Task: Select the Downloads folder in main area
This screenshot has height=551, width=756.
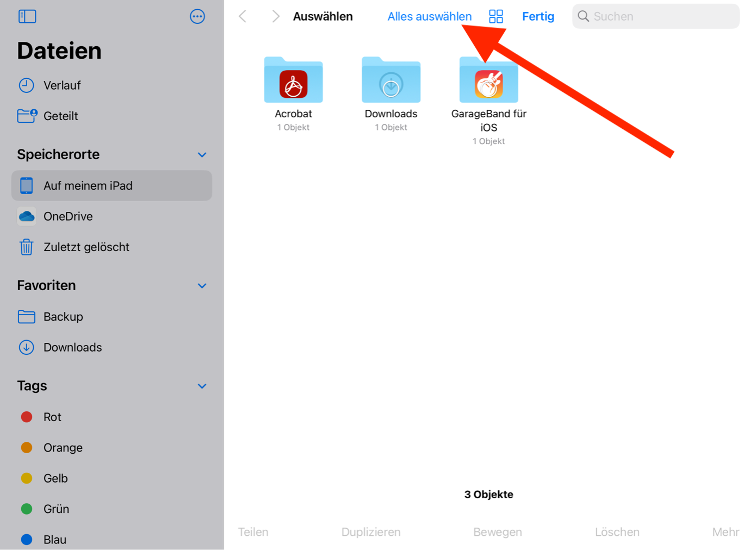Action: [x=391, y=80]
